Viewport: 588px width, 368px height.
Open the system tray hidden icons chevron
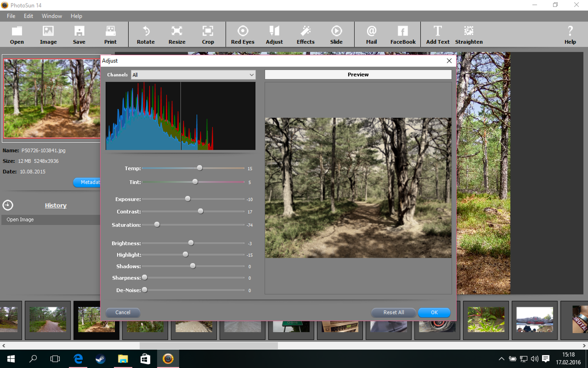[501, 359]
